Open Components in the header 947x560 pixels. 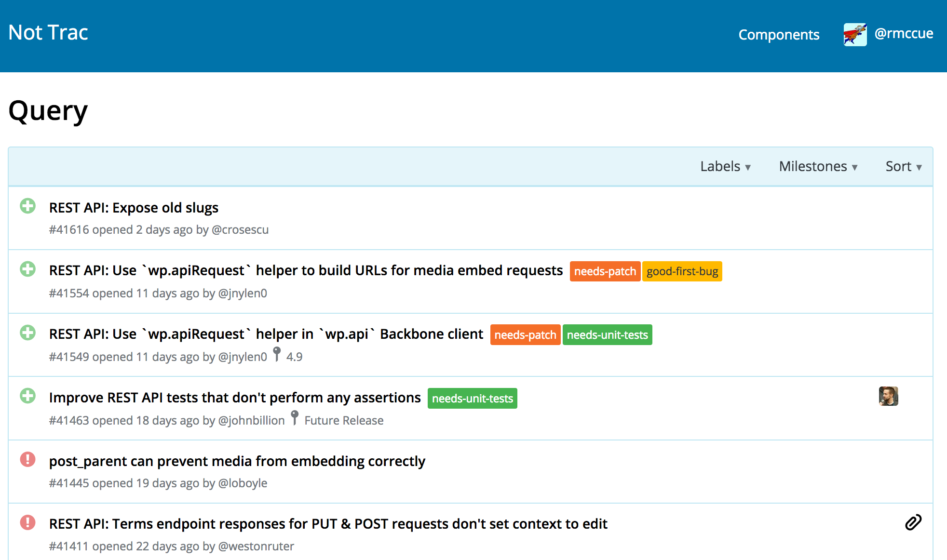[x=779, y=35]
